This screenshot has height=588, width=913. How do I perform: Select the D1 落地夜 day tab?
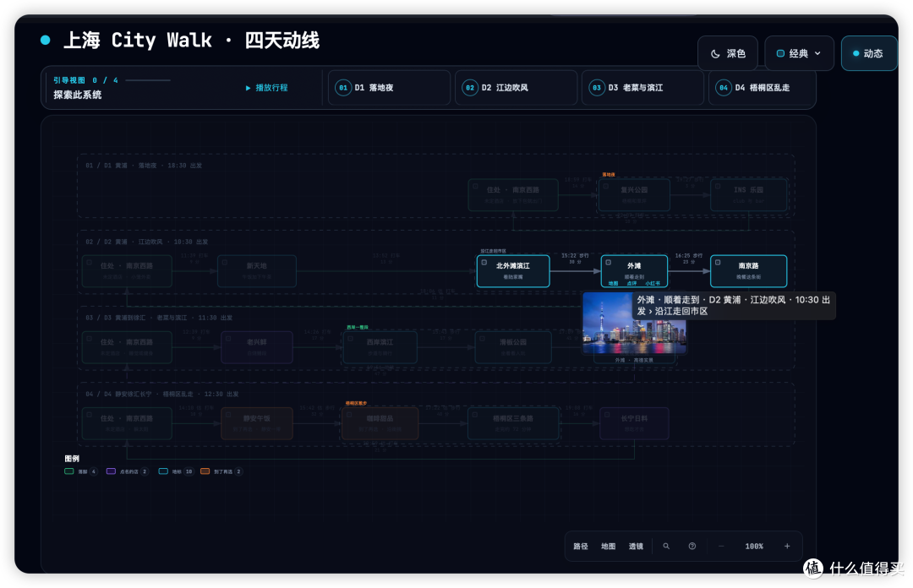(389, 88)
